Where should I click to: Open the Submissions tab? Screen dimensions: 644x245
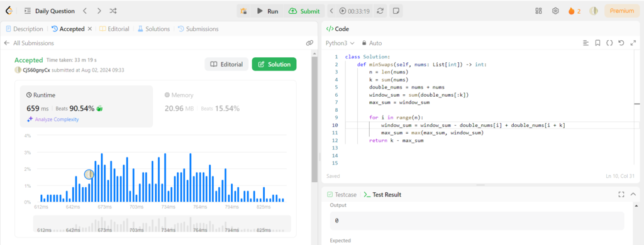pos(198,29)
